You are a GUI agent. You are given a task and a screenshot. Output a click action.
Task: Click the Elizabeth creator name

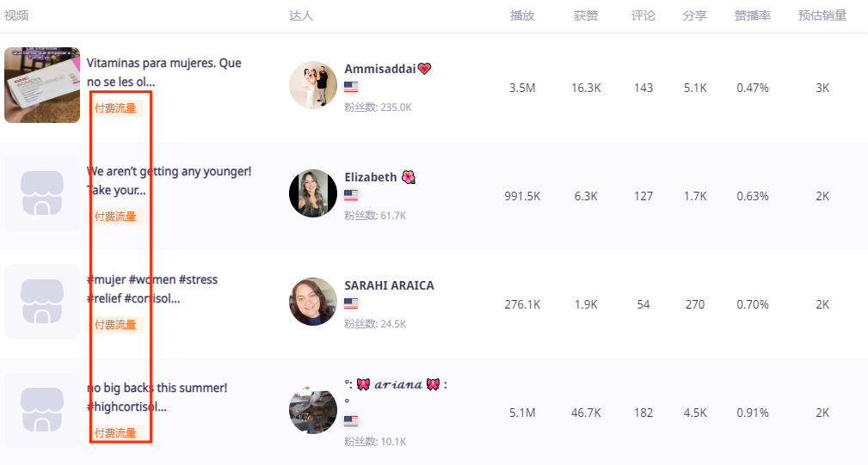pyautogui.click(x=371, y=177)
